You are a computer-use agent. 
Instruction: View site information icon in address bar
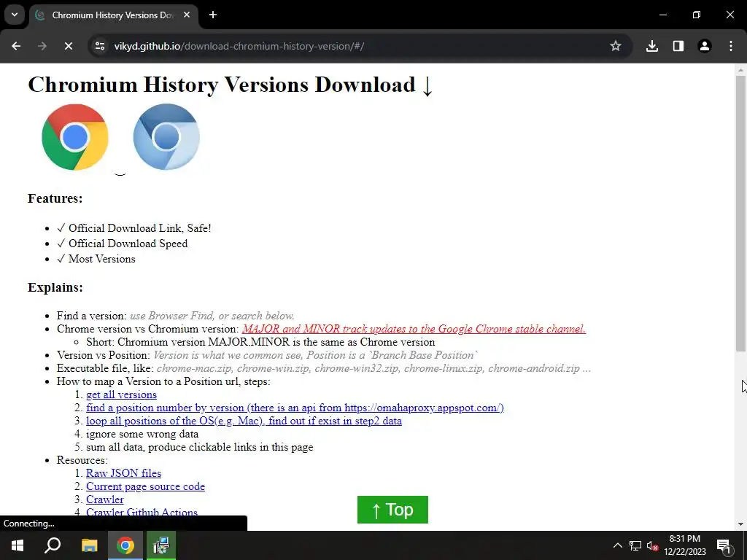[x=100, y=46]
